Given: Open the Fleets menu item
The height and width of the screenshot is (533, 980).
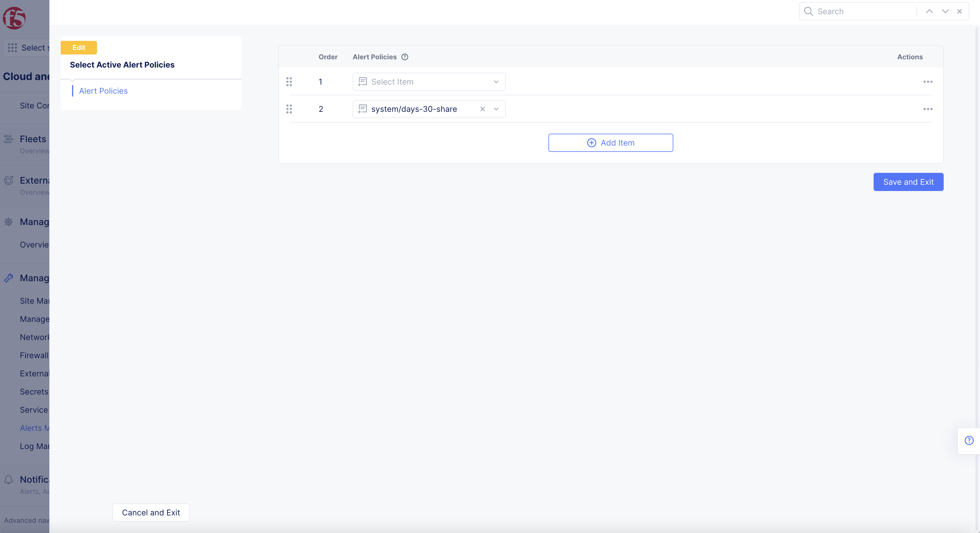Looking at the screenshot, I should 33,139.
